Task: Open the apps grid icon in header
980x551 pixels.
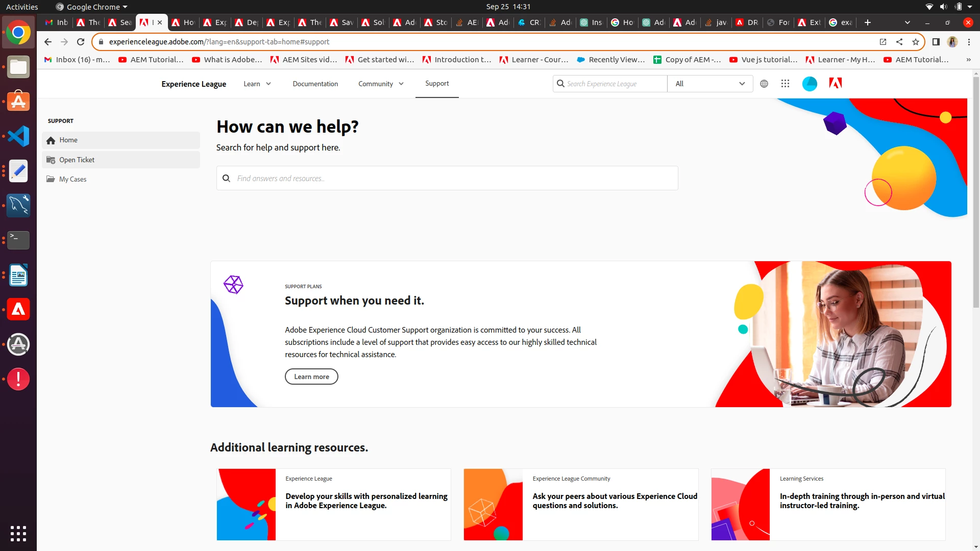Action: click(x=785, y=84)
